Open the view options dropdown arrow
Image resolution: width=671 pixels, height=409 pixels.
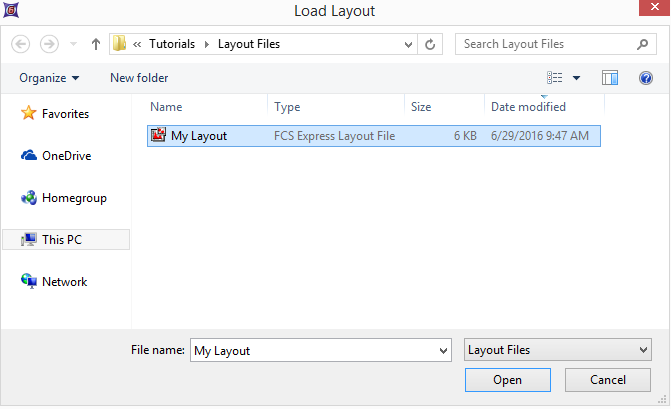pos(576,78)
